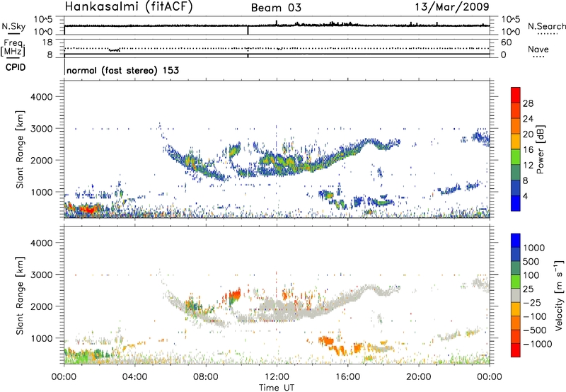Click the -1000 value on Velocity scale
This screenshot has height=392, width=566.
tap(538, 344)
